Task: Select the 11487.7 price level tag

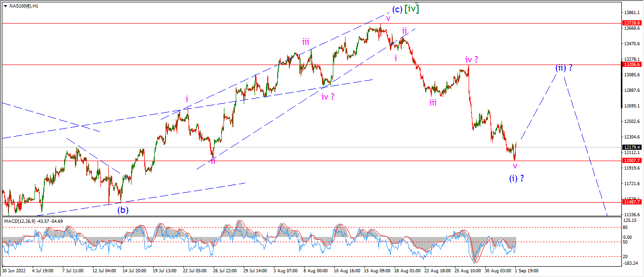Action: pos(632,202)
